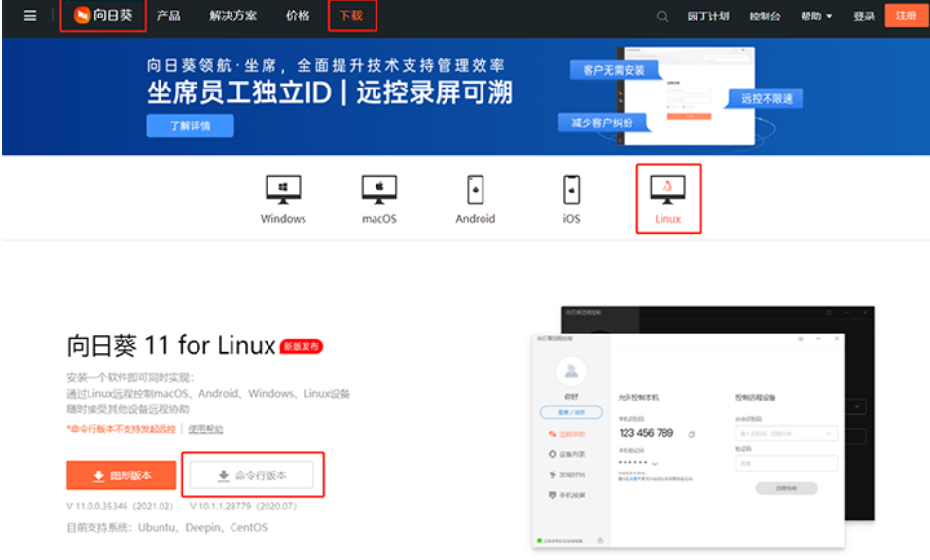Open the hamburger menu icon
Screen dimensions: 930x560
29,16
